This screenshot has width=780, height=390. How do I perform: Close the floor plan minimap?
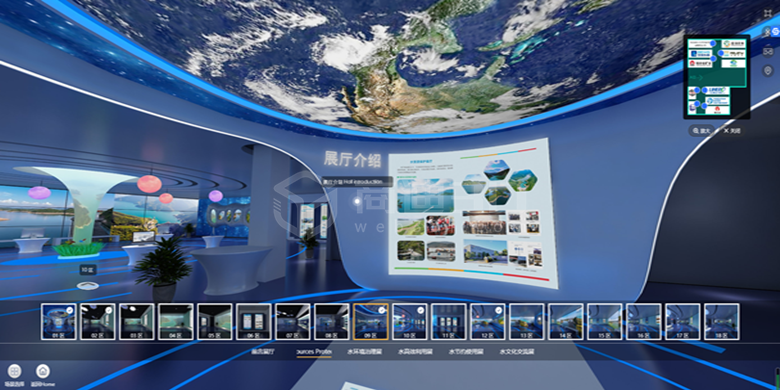[x=732, y=130]
